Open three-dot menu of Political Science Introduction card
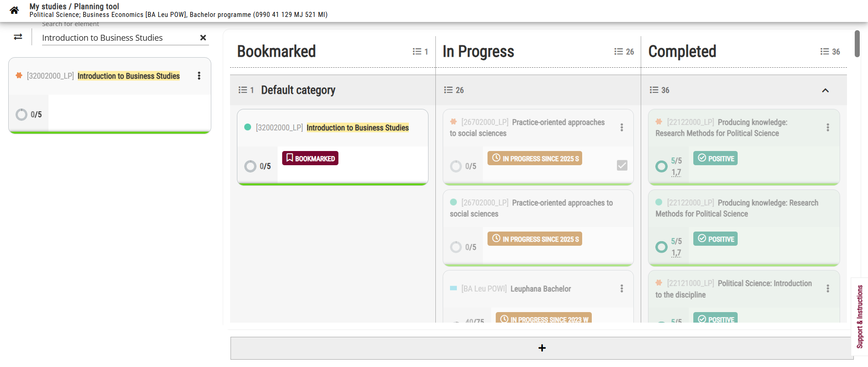 828,288
